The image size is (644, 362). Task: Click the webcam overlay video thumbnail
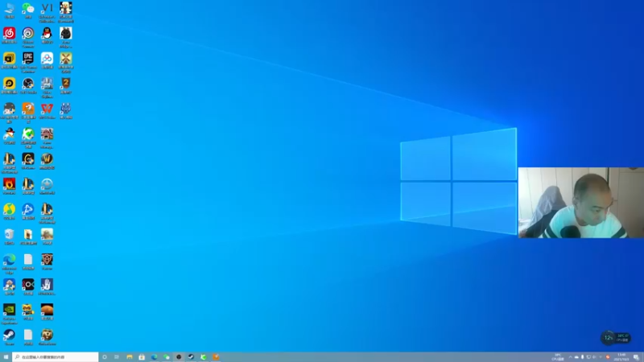pos(580,203)
